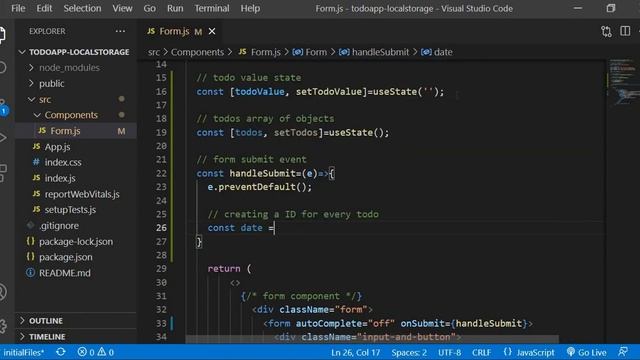640x360 pixels.
Task: Expand the node_modules folder
Action: [x=76, y=68]
